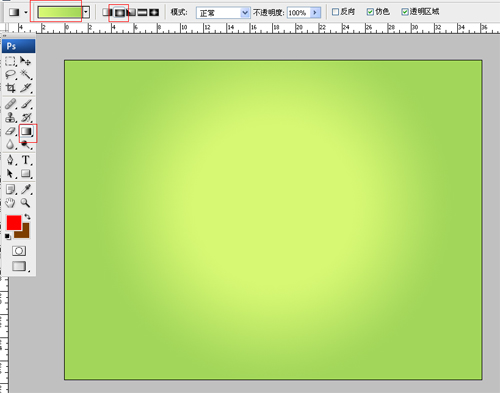Open gradient editor via green preview
This screenshot has width=500, height=393.
(60, 13)
